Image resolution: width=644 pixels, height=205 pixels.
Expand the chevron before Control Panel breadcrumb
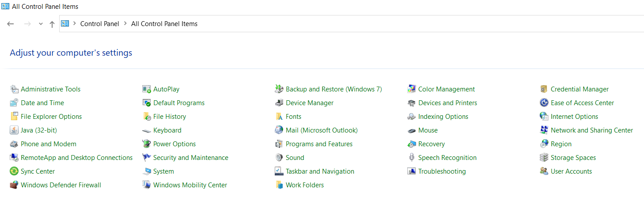click(x=75, y=24)
